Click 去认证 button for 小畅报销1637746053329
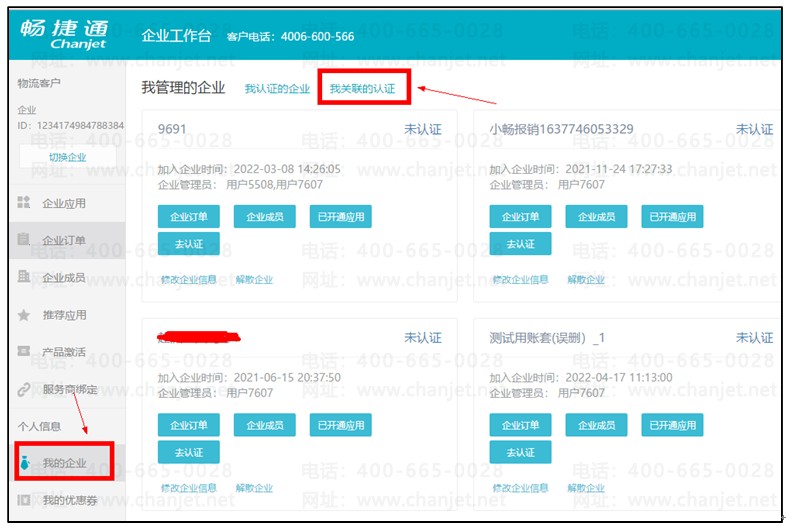786x526 pixels. pyautogui.click(x=520, y=244)
